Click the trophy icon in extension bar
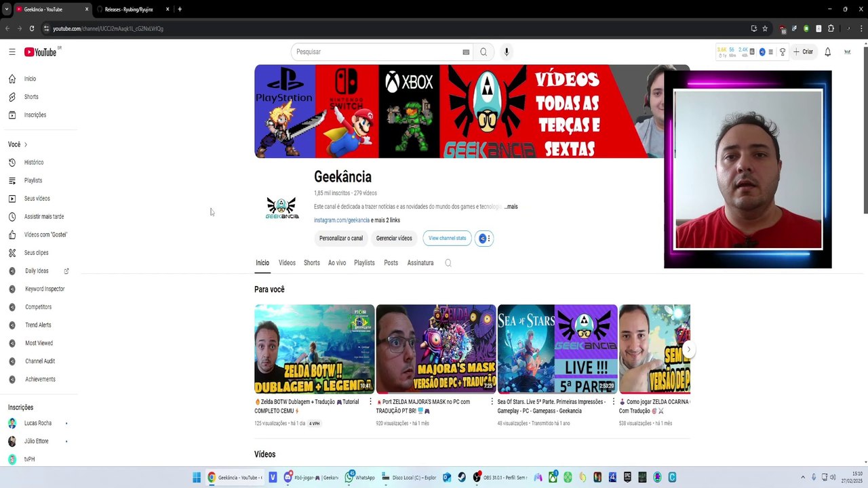 pyautogui.click(x=783, y=52)
